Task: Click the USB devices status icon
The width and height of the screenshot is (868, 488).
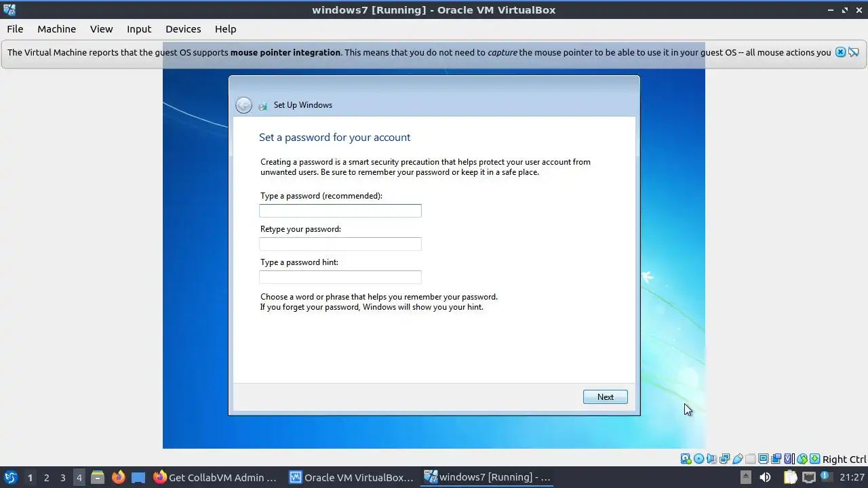Action: point(737,459)
